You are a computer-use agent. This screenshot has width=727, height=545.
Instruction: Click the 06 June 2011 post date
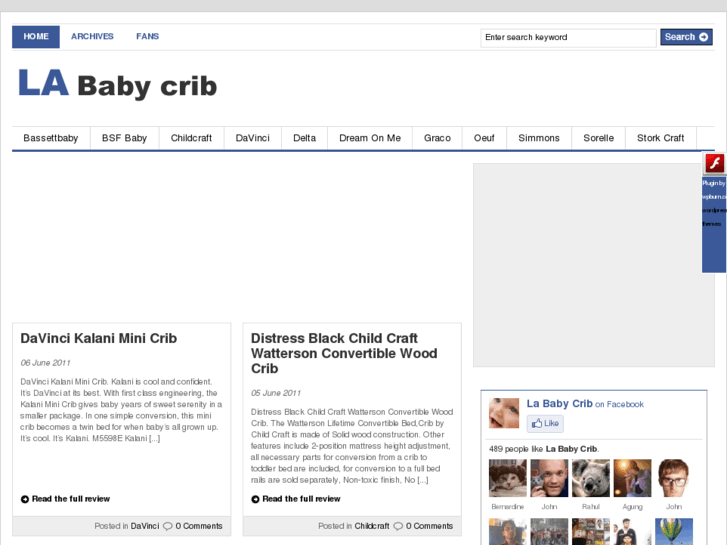[x=45, y=363]
